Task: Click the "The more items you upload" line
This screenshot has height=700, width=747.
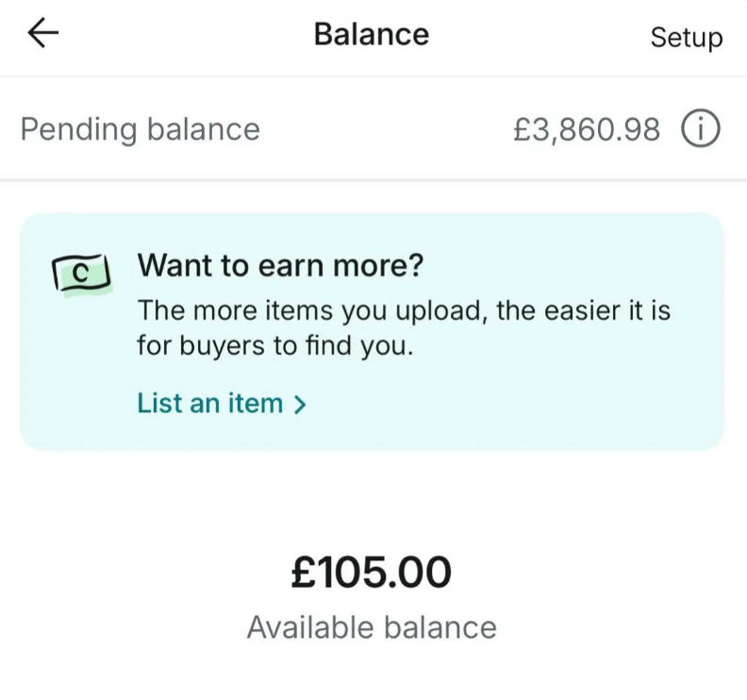Action: click(404, 309)
